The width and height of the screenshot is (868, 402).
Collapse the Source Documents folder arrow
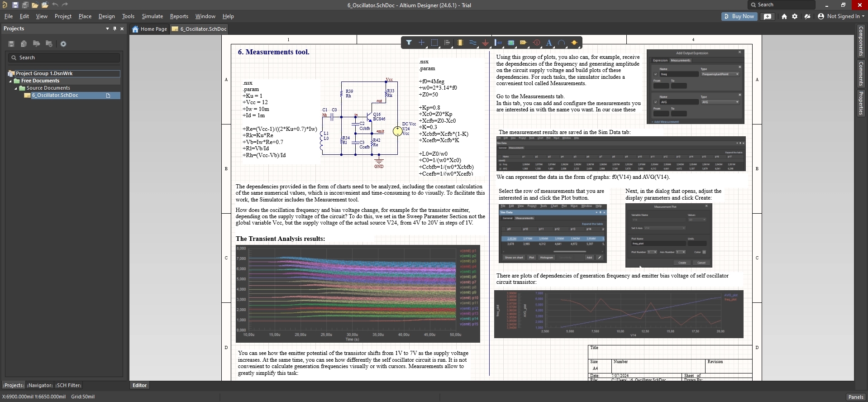(x=16, y=88)
